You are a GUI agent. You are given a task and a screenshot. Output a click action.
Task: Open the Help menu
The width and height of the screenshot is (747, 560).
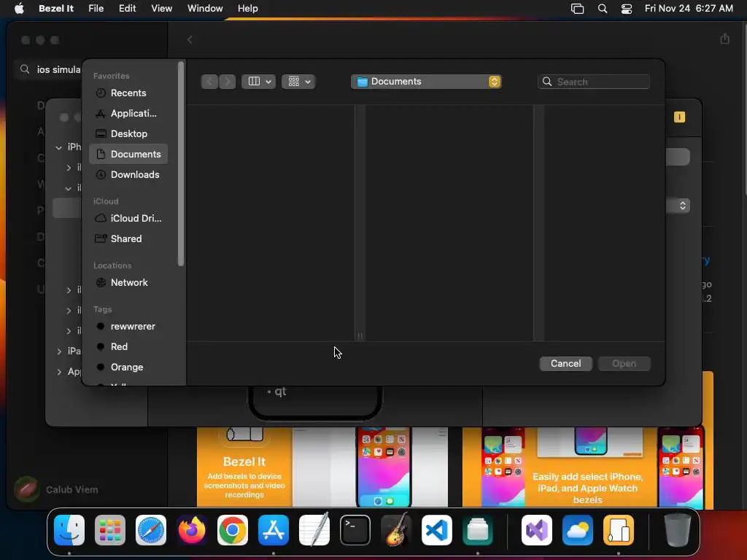(248, 9)
